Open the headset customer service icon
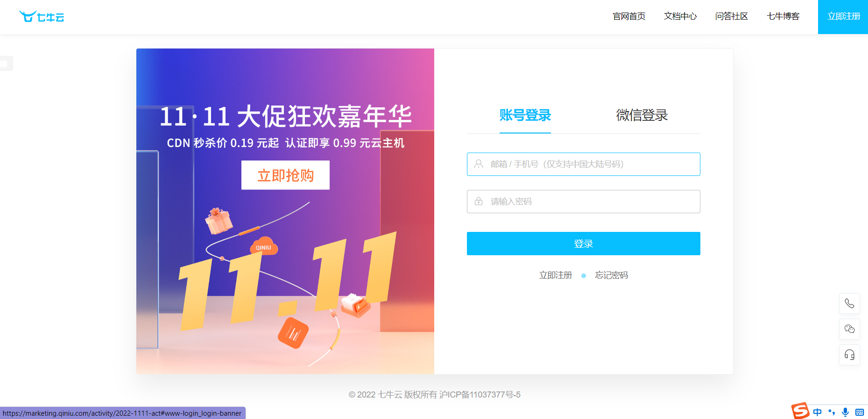 pos(849,355)
